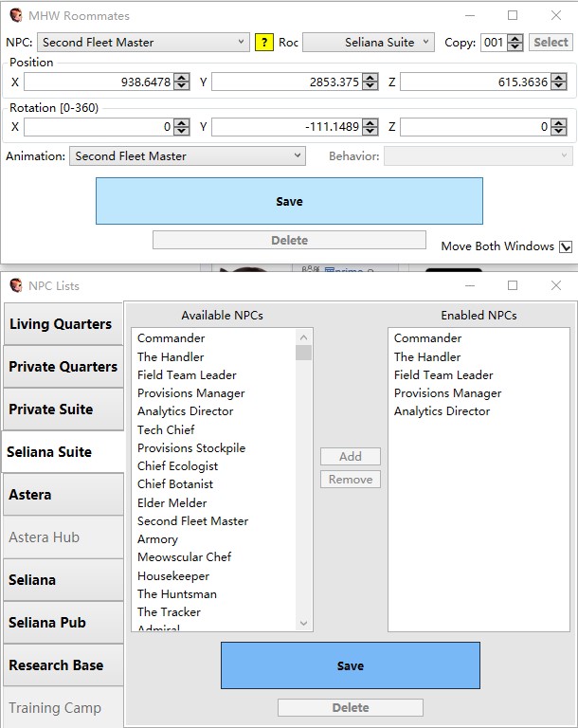Click the Save button in MHW Roommates window

tap(289, 201)
